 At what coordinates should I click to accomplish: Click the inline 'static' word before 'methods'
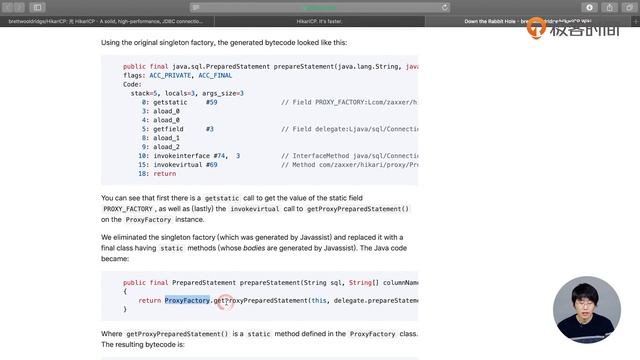point(172,248)
